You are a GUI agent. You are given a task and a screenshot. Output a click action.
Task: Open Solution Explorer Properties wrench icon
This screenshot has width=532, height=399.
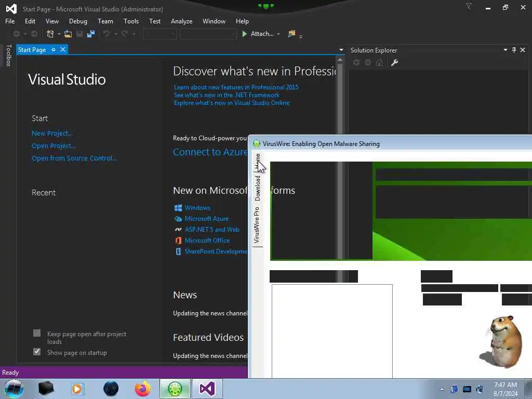(x=394, y=62)
